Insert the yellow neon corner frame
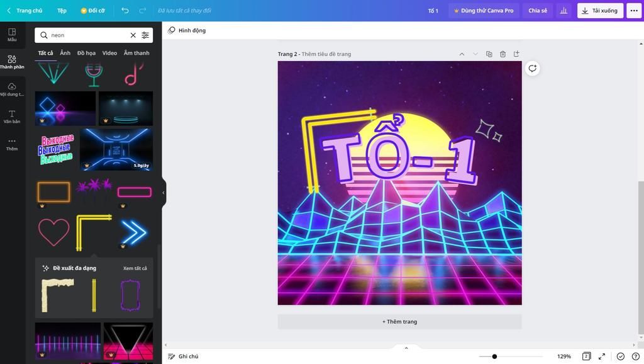644x364 pixels. pyautogui.click(x=94, y=232)
